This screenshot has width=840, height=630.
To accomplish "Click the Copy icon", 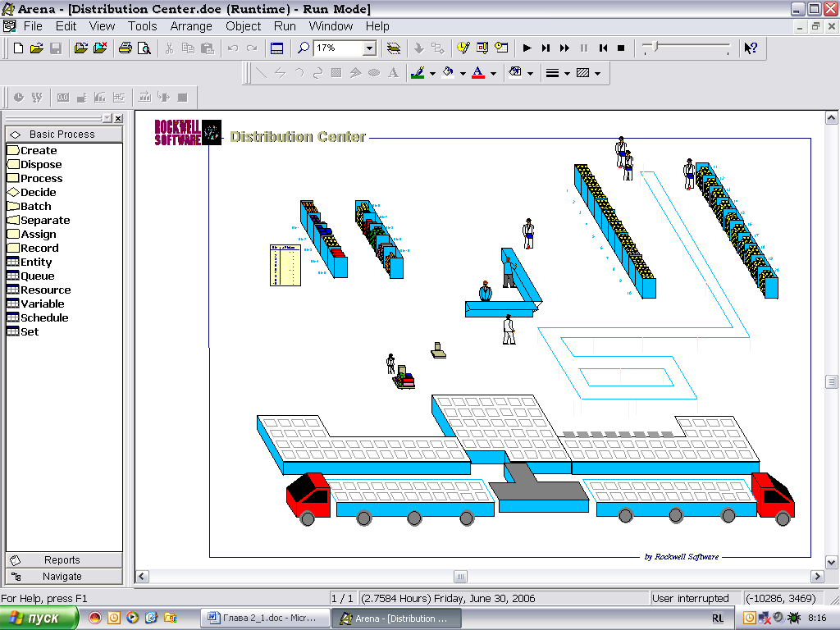I will [x=188, y=48].
